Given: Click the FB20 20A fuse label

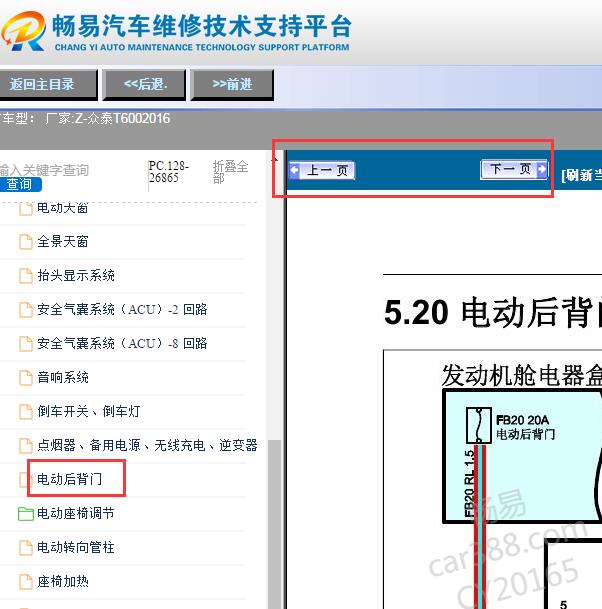Looking at the screenshot, I should tap(522, 420).
